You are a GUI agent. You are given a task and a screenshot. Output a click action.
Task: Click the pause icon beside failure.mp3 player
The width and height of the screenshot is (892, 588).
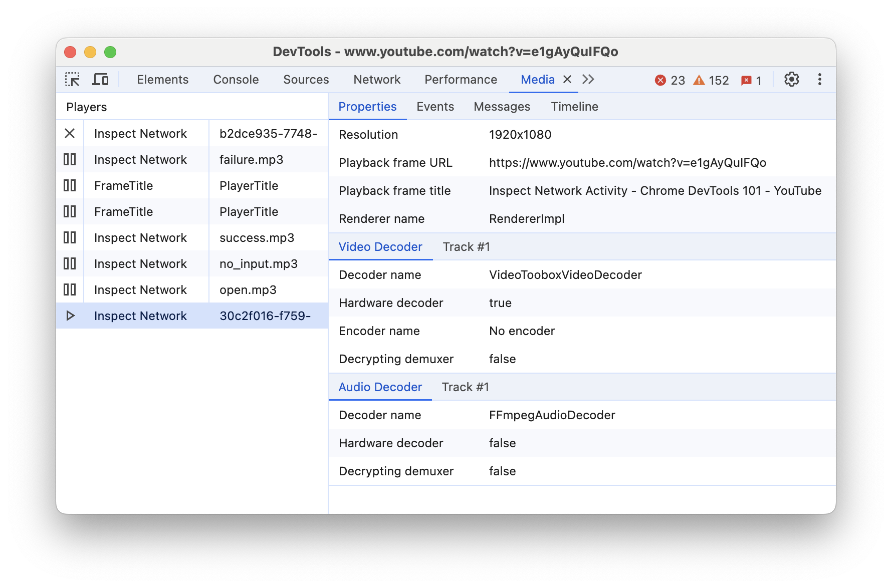(70, 159)
